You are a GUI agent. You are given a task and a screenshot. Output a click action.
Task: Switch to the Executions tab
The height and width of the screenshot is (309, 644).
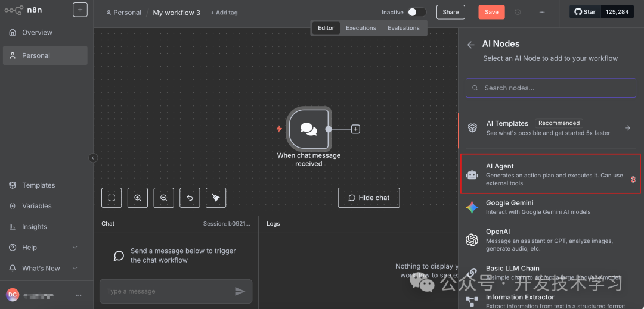(361, 28)
